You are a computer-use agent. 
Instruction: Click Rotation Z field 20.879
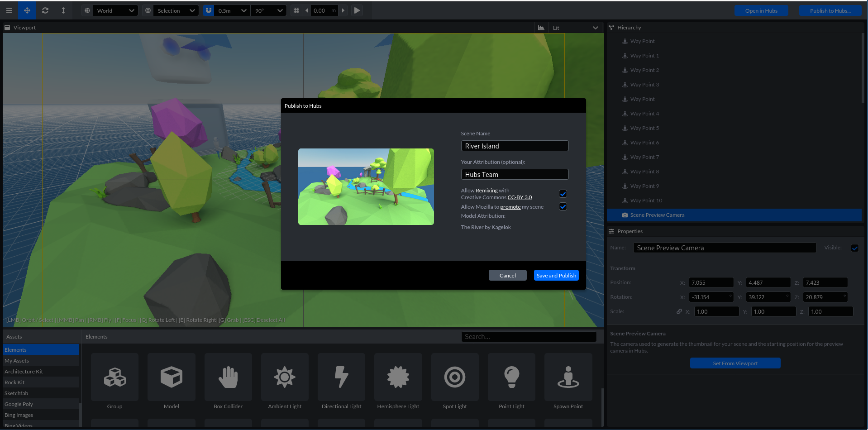tap(825, 297)
